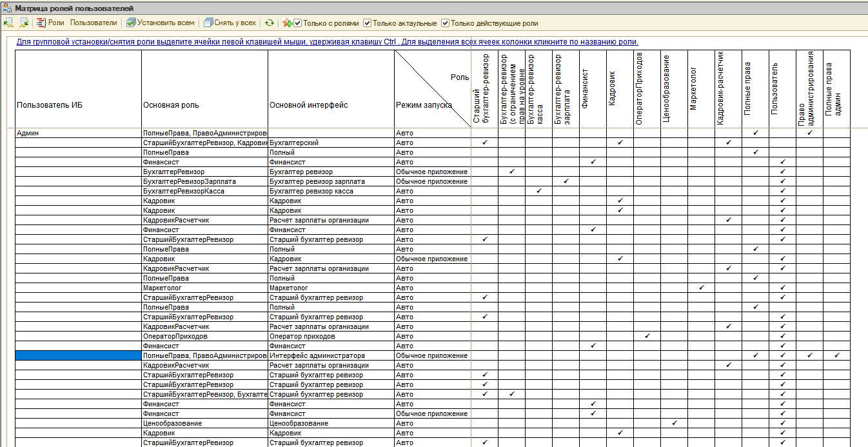Select the Ценообразование column header

tap(674, 89)
